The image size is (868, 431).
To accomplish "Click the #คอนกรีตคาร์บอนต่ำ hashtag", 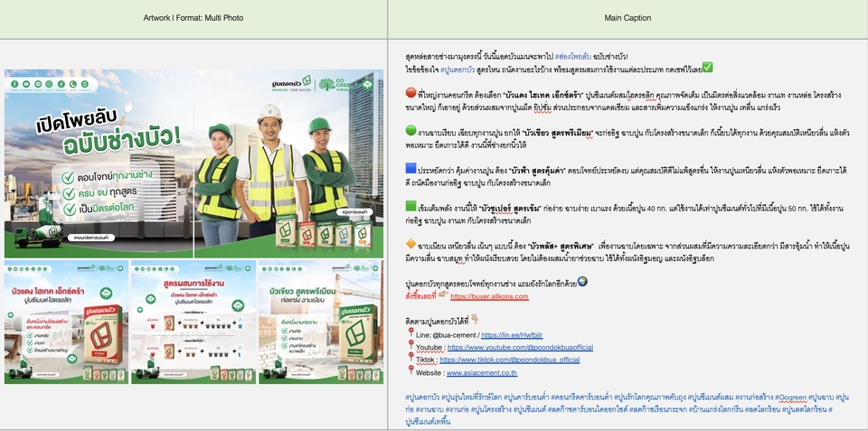I will coord(581,398).
